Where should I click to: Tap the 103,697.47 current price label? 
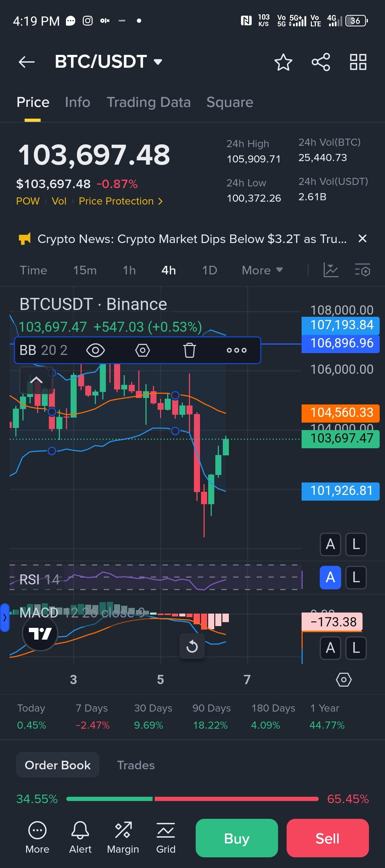(340, 438)
